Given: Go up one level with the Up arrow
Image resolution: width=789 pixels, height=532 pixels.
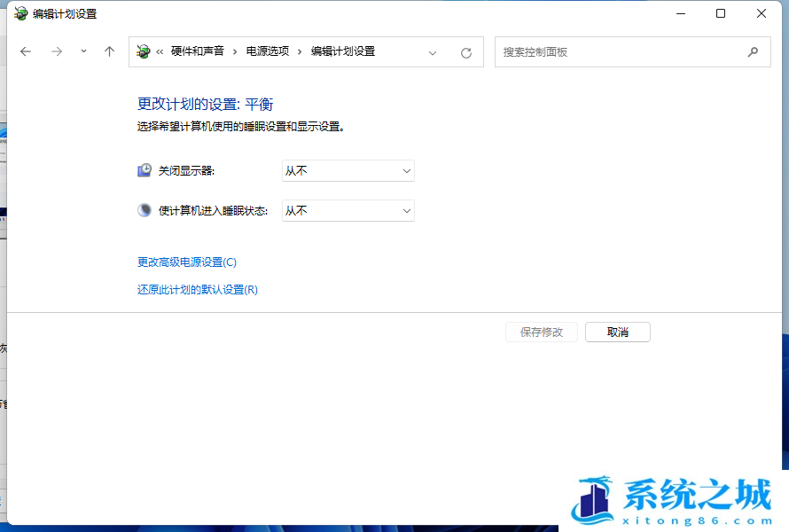Looking at the screenshot, I should pos(109,51).
